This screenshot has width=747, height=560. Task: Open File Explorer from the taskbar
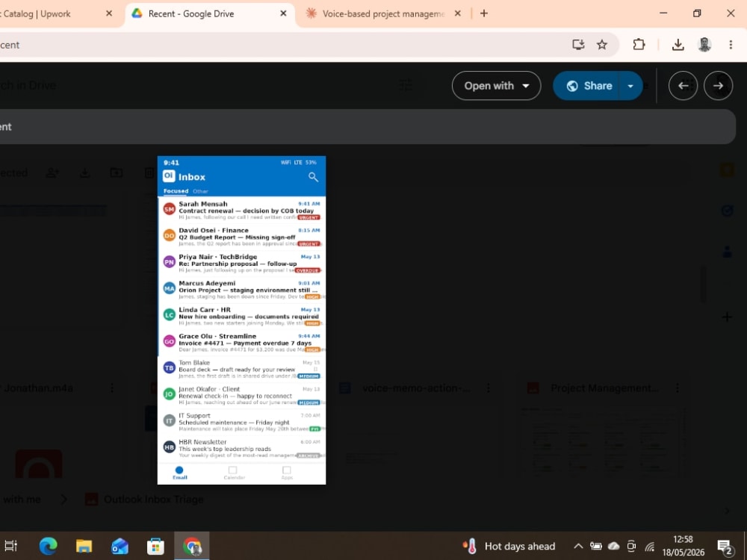pyautogui.click(x=84, y=546)
